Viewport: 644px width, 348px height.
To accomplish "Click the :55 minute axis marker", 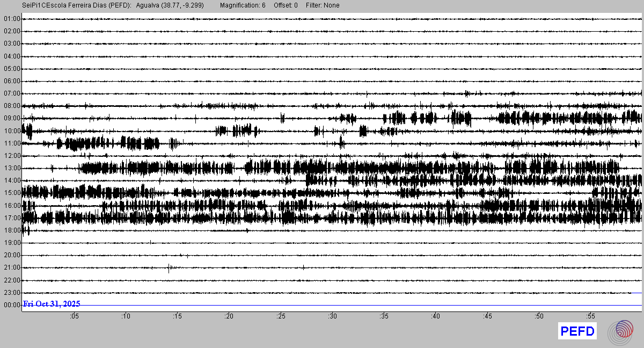I will pyautogui.click(x=590, y=316).
